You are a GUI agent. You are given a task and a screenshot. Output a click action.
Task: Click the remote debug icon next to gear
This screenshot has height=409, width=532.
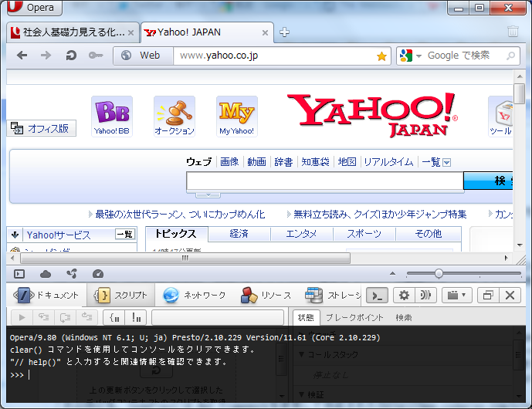425,296
